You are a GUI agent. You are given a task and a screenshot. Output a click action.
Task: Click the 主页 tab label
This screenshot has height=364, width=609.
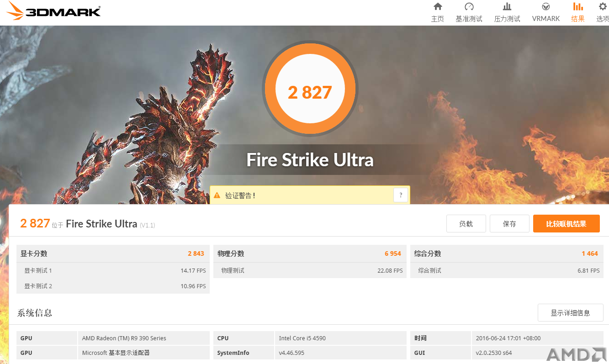click(438, 19)
